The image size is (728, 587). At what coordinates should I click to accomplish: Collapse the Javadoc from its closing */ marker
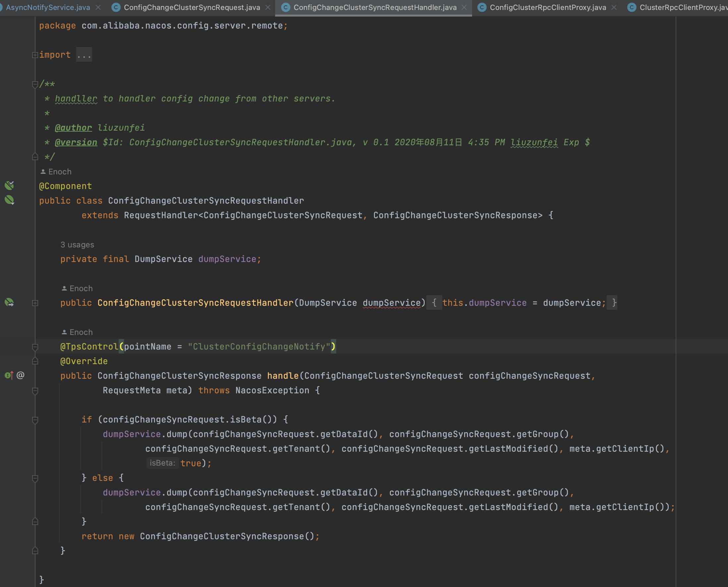coord(35,157)
